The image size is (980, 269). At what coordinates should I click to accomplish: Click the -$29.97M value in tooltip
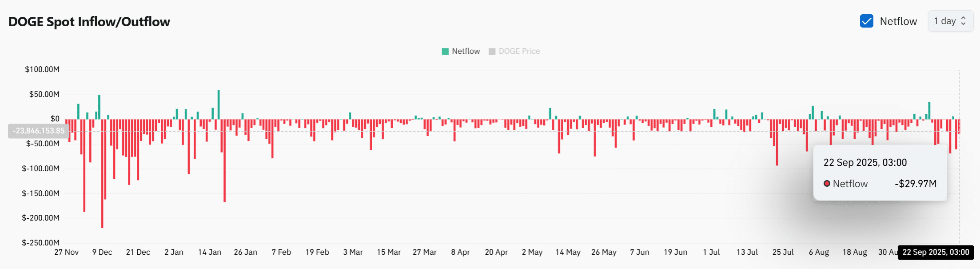coord(915,184)
